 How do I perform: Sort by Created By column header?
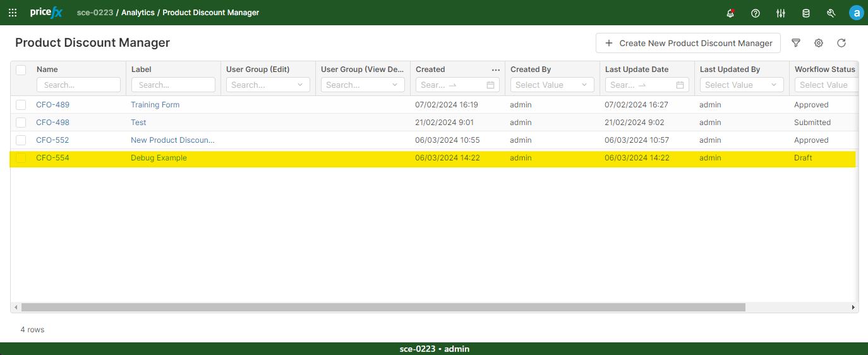coord(531,69)
